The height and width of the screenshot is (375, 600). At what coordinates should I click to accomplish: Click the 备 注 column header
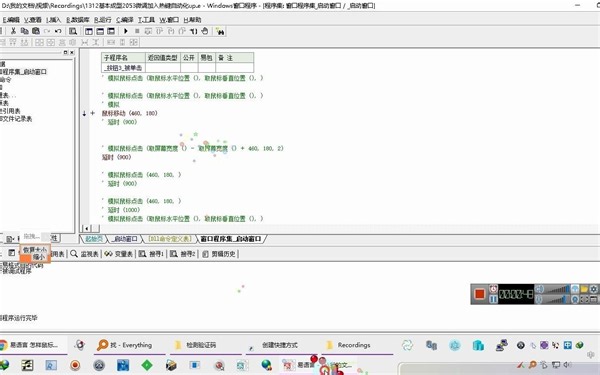[234, 58]
